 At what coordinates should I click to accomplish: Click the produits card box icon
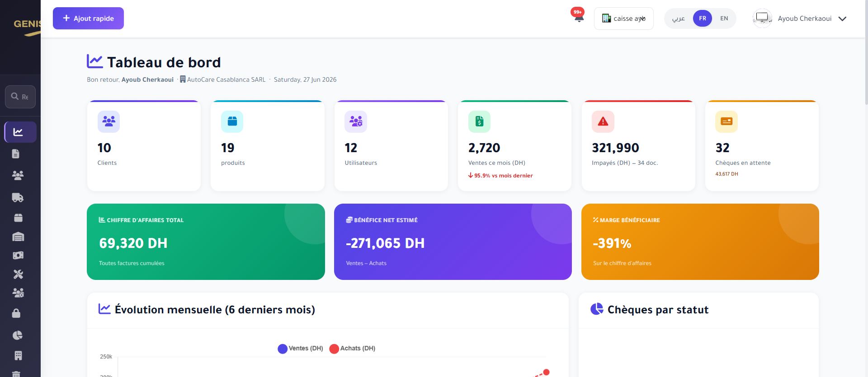click(232, 121)
